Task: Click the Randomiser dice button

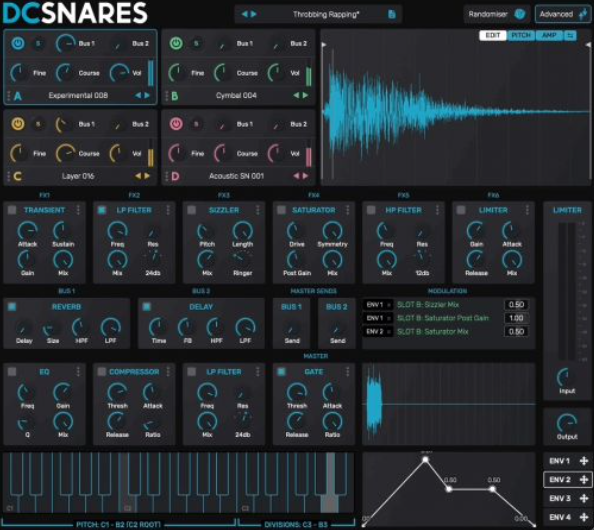Action: [520, 14]
